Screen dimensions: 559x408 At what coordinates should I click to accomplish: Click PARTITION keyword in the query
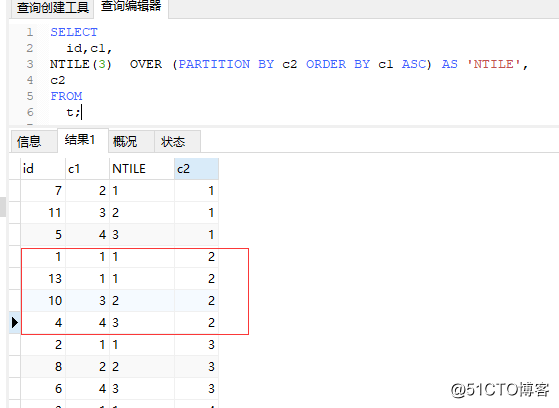click(214, 64)
